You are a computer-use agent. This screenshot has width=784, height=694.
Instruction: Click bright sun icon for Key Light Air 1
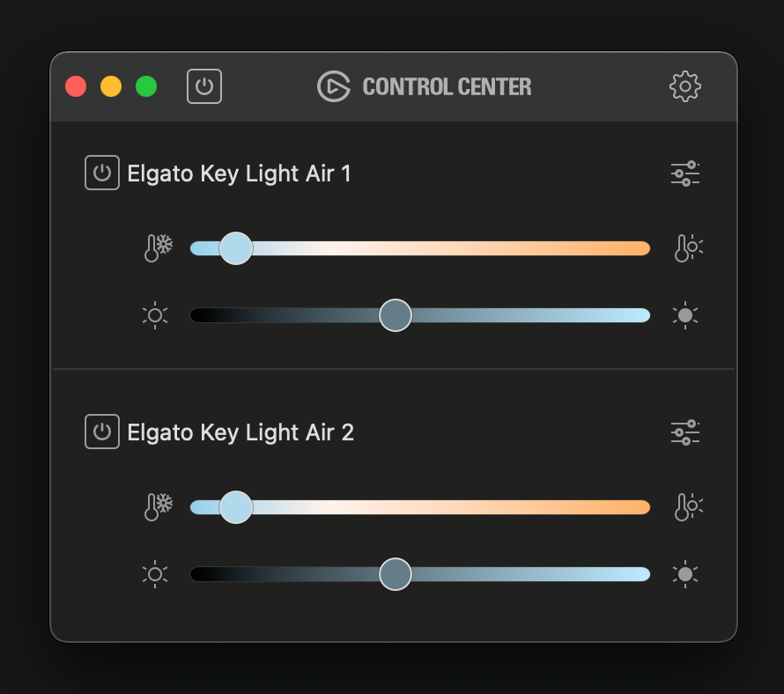pos(685,315)
